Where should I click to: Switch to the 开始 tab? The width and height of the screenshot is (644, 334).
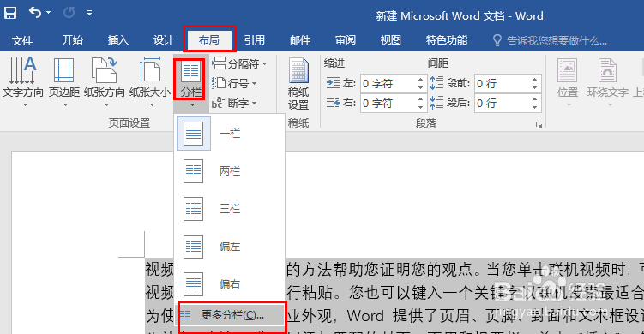click(73, 39)
